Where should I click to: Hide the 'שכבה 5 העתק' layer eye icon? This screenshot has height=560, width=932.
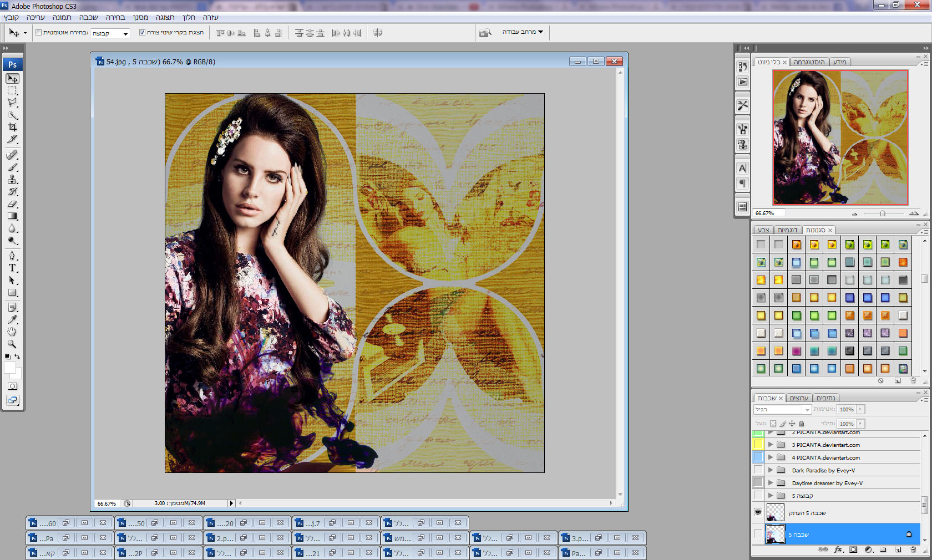click(758, 512)
